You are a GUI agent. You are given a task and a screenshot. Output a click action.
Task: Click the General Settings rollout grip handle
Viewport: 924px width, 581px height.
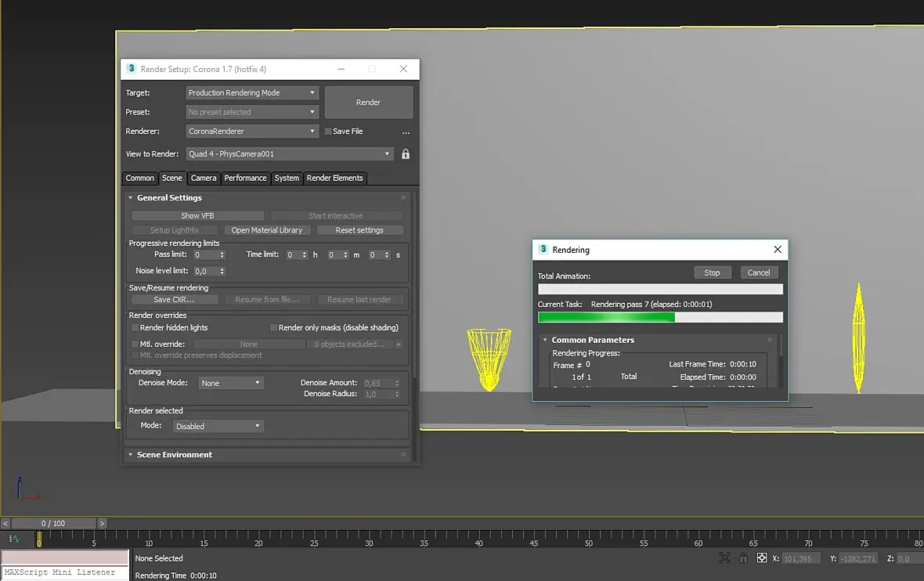pos(403,197)
